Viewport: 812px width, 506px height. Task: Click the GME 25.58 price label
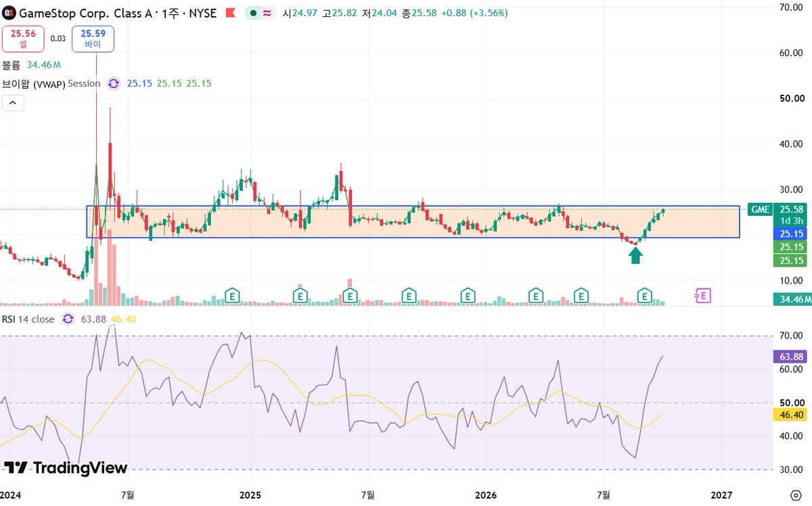tap(777, 209)
